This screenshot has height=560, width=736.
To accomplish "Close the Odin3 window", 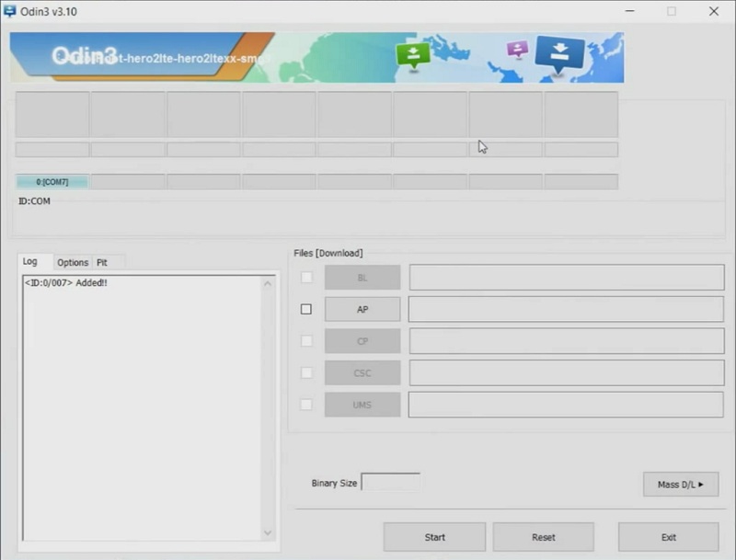I will pos(714,11).
